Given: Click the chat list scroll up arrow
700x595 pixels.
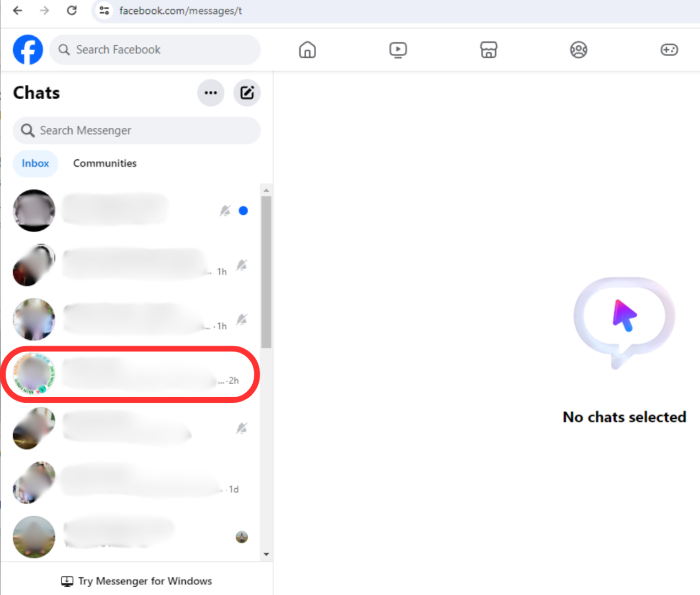Looking at the screenshot, I should click(x=267, y=190).
